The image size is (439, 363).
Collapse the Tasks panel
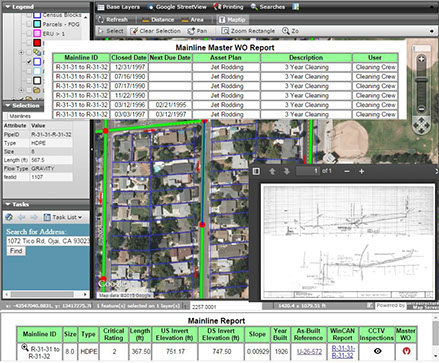click(8, 204)
